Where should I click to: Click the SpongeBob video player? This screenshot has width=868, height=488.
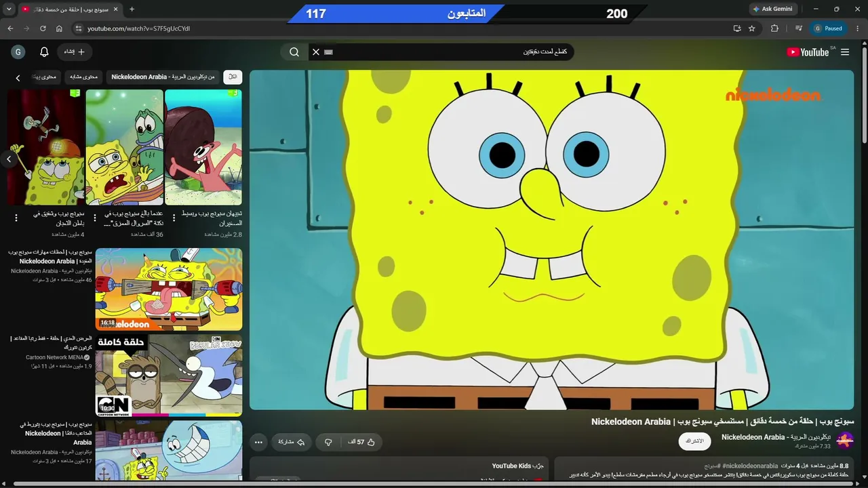[x=551, y=240]
